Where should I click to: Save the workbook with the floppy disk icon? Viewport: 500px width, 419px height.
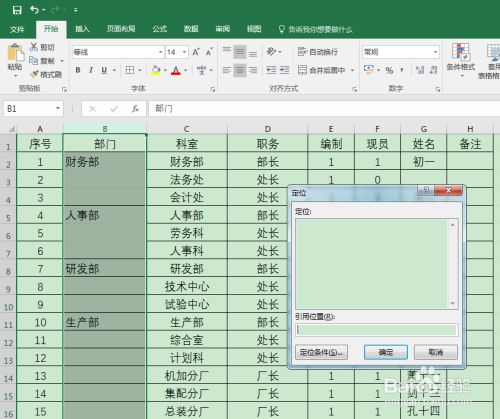[17, 10]
